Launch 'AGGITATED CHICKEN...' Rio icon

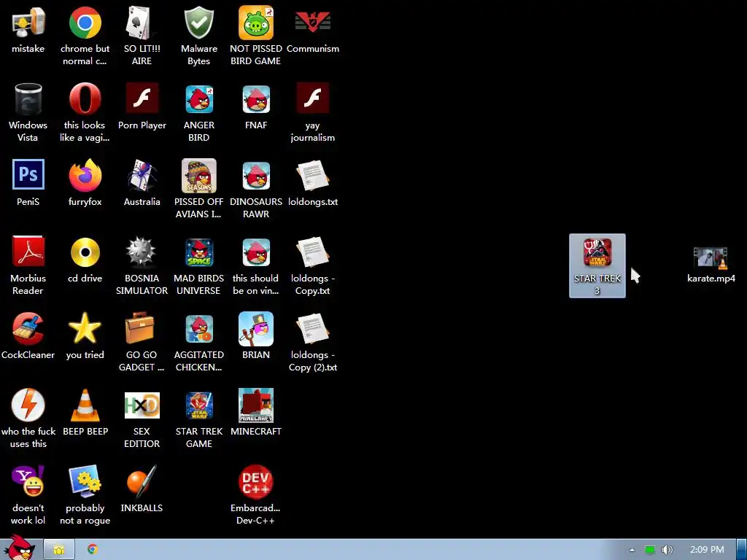coord(198,329)
